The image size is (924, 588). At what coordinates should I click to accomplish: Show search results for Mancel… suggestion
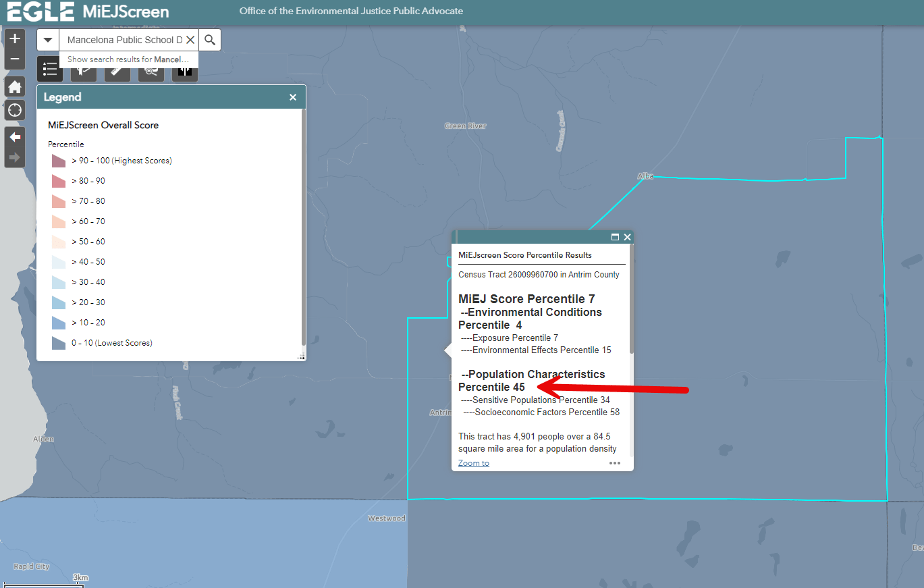(128, 59)
